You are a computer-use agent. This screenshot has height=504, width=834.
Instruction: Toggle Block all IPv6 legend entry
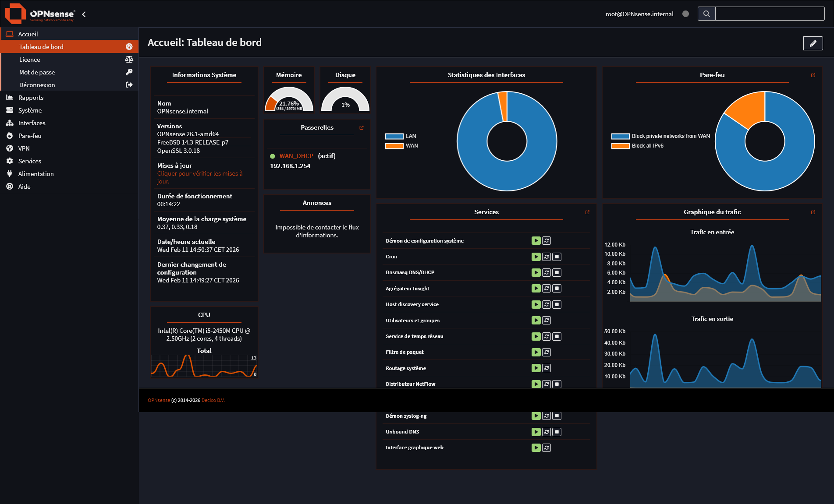[637, 146]
